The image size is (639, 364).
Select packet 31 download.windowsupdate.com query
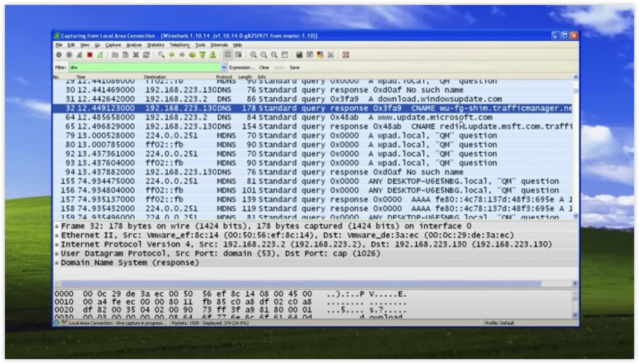312,99
